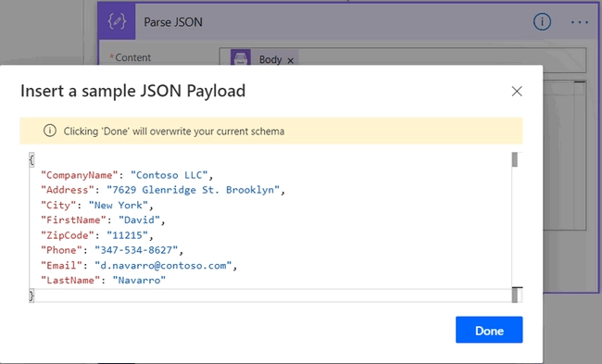Click the vertical scrollbar thumb of the JSON editor
The height and width of the screenshot is (364, 602).
[515, 159]
